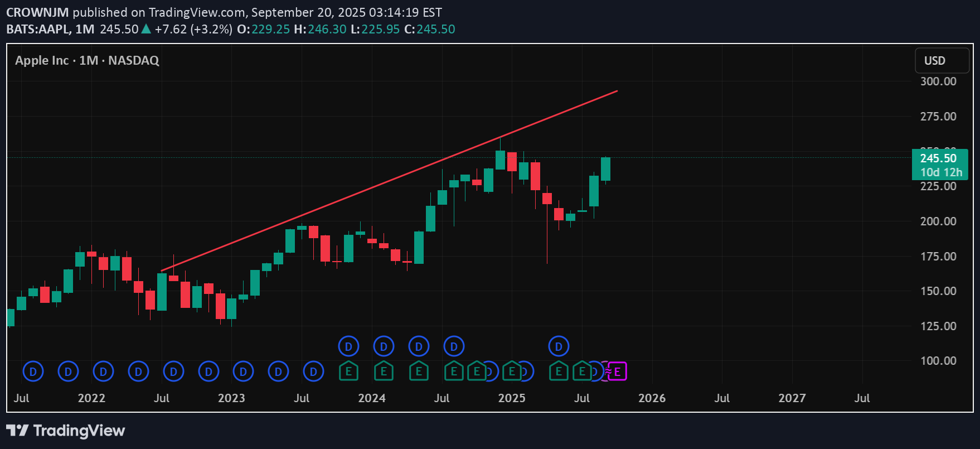The width and height of the screenshot is (980, 449).
Task: Click the Apple Inc · 1M · NASDAQ title
Action: pos(87,60)
